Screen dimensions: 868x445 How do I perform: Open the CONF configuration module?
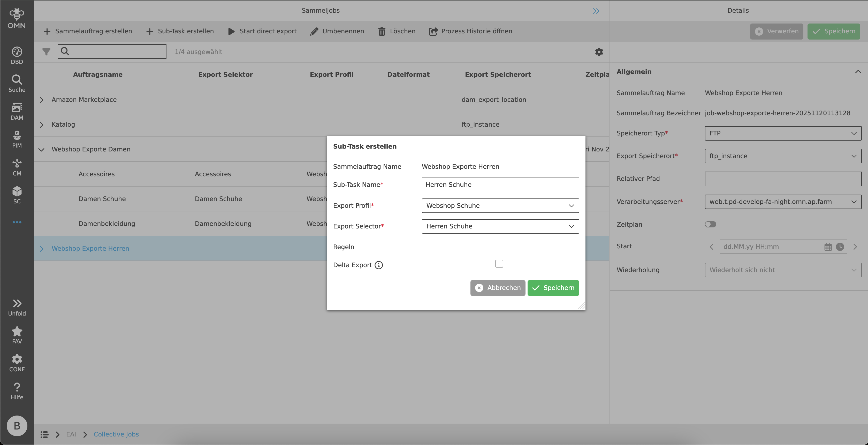[x=17, y=362]
